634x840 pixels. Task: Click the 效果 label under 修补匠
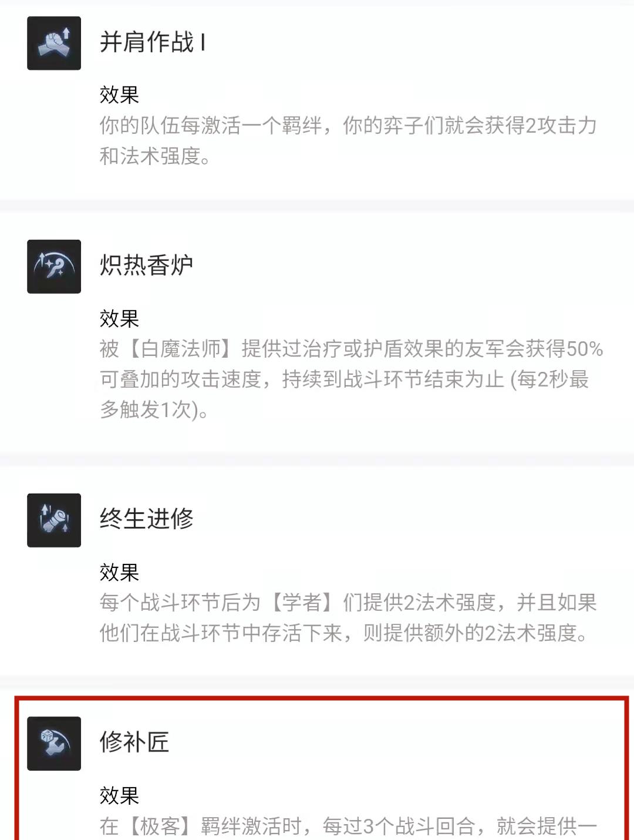click(119, 795)
